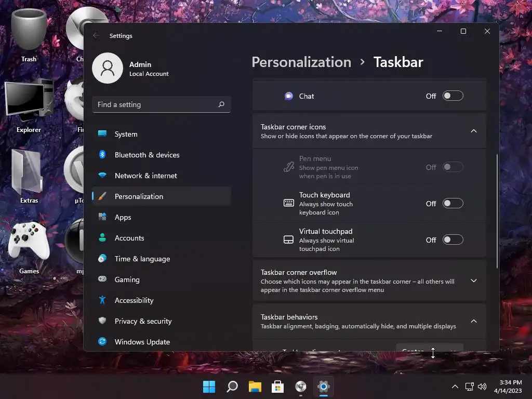Open File Explorer from taskbar
Screen dimensions: 532x399
tap(255, 387)
